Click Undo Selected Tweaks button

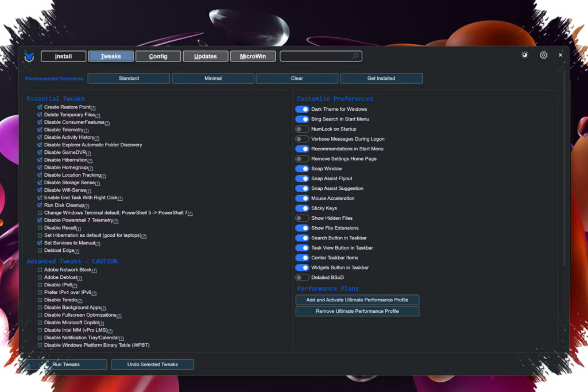[152, 364]
